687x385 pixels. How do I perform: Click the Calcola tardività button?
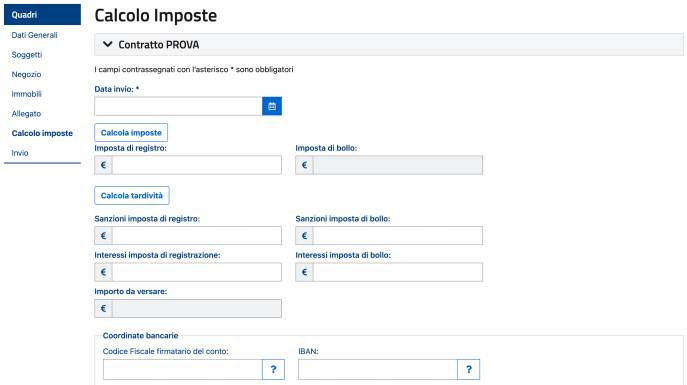pos(132,195)
